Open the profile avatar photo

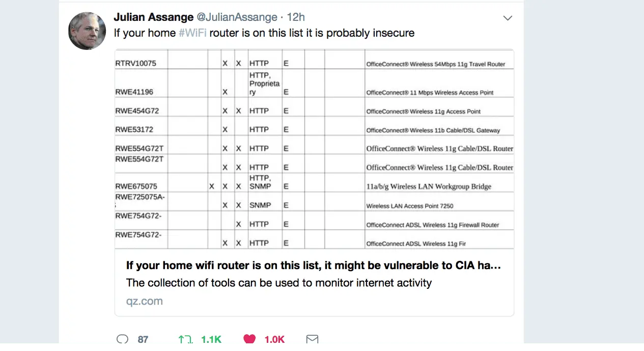pos(87,31)
